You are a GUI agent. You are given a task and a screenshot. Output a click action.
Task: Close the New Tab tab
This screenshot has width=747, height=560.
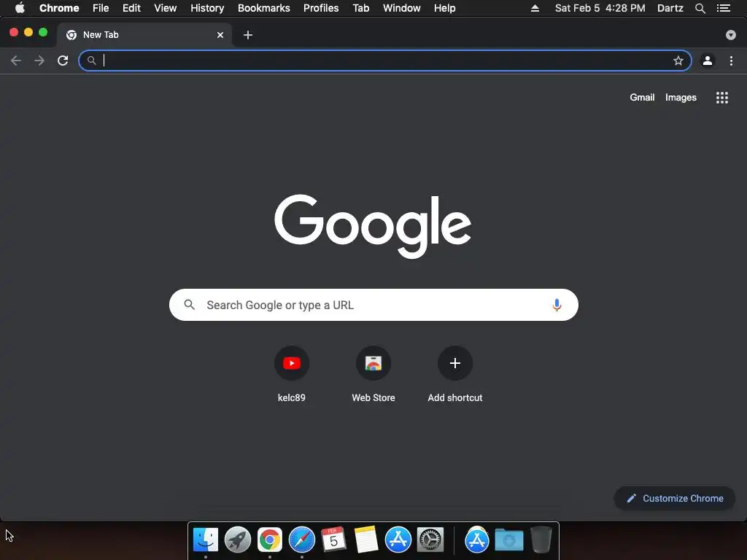point(220,35)
